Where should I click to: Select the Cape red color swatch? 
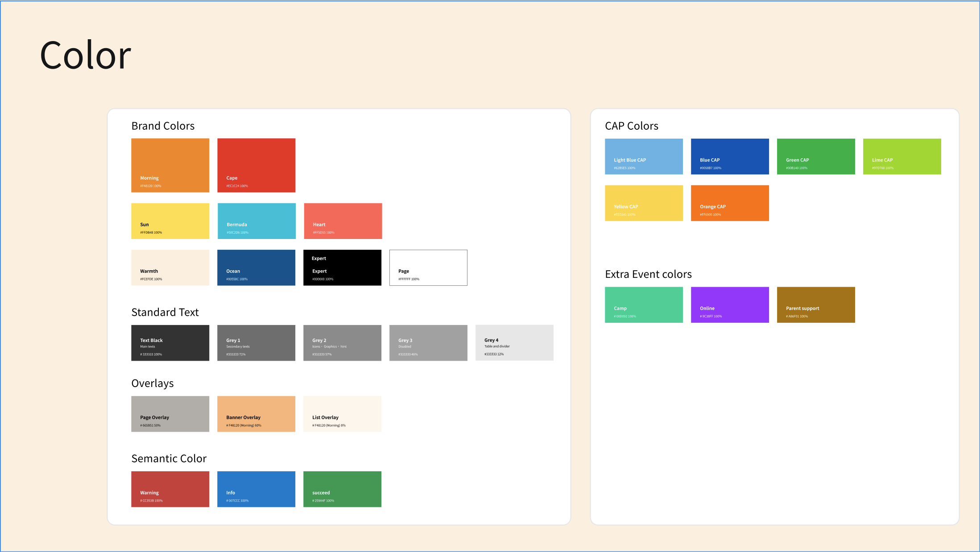[x=256, y=165]
